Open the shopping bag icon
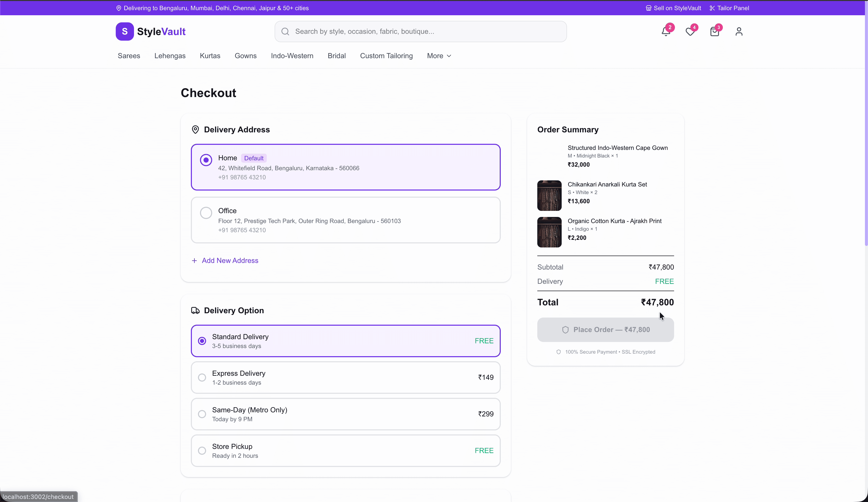The width and height of the screenshot is (868, 502). pos(714,32)
